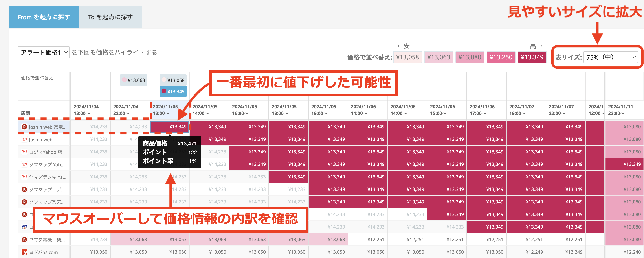Click Rakuten icon for ソフマップ楽天 row

pos(24,202)
